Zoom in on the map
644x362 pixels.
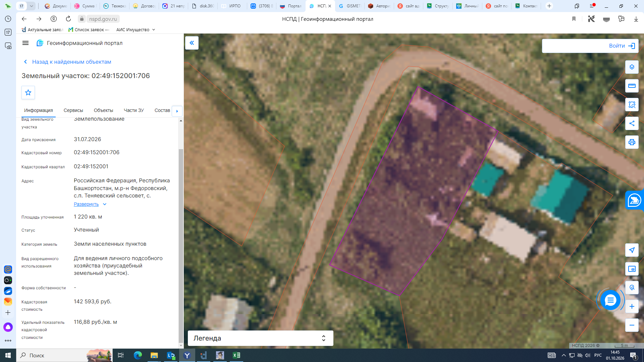pyautogui.click(x=632, y=306)
